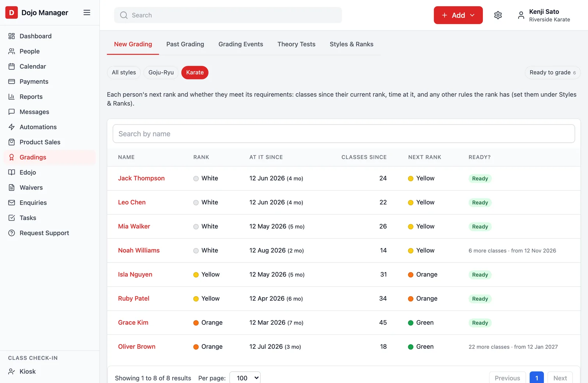Filter by Goju-Ryu style chip

click(161, 72)
